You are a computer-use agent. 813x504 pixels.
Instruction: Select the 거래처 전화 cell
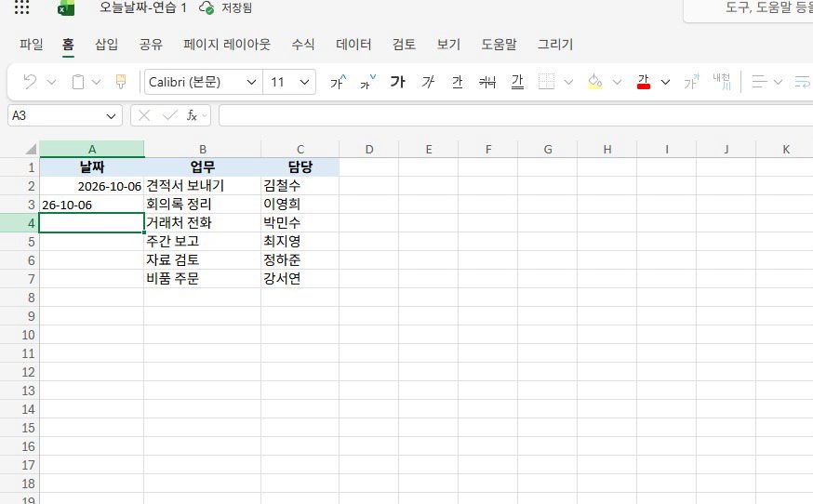(x=203, y=223)
